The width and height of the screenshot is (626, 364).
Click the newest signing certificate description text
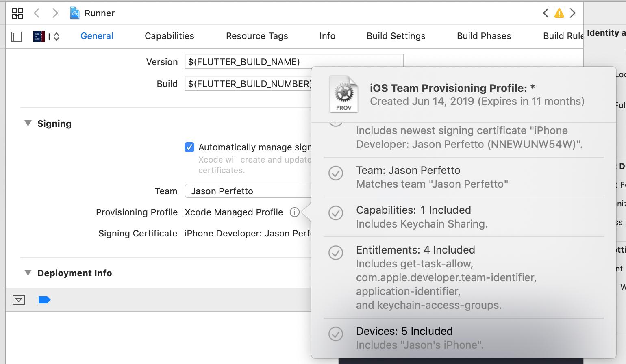469,137
